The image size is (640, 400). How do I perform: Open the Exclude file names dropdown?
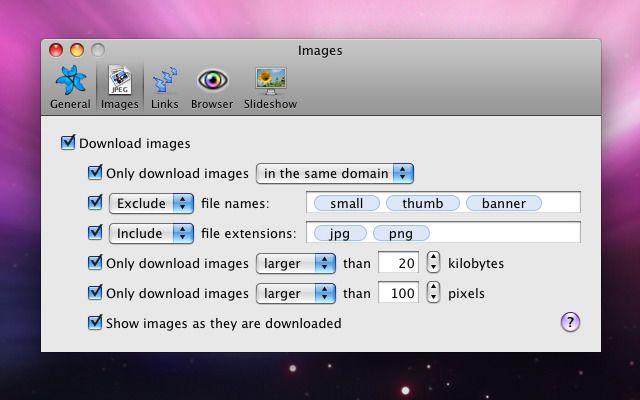(152, 203)
